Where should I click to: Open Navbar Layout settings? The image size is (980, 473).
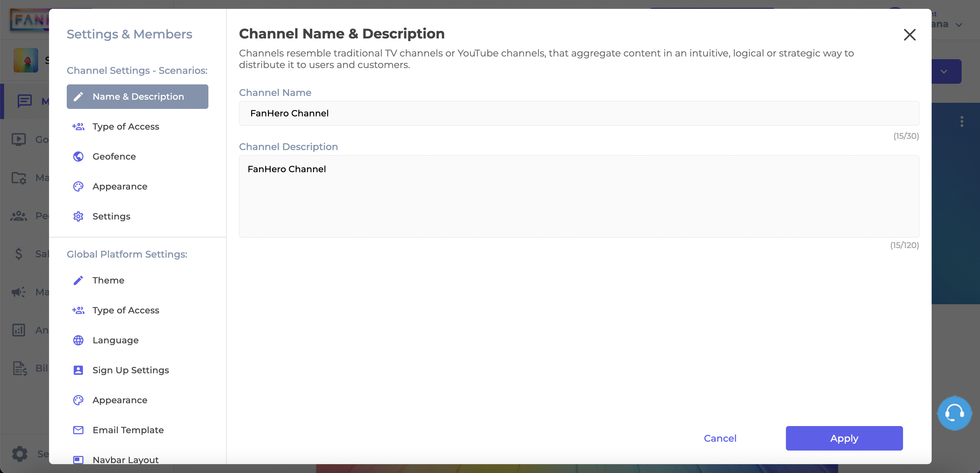point(137,458)
